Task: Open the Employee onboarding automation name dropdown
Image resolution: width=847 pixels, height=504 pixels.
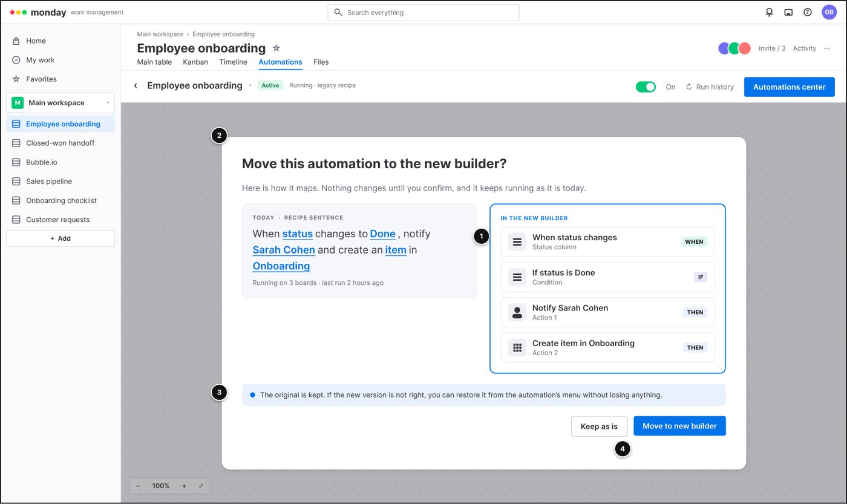Action: (x=250, y=86)
